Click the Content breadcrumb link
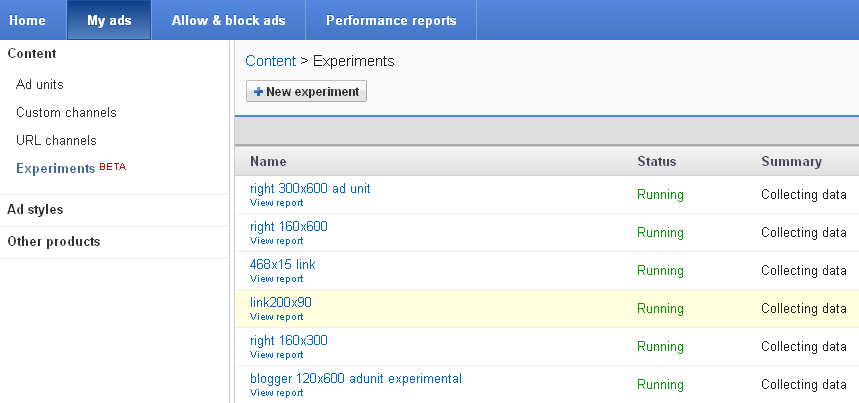859x403 pixels. tap(270, 61)
